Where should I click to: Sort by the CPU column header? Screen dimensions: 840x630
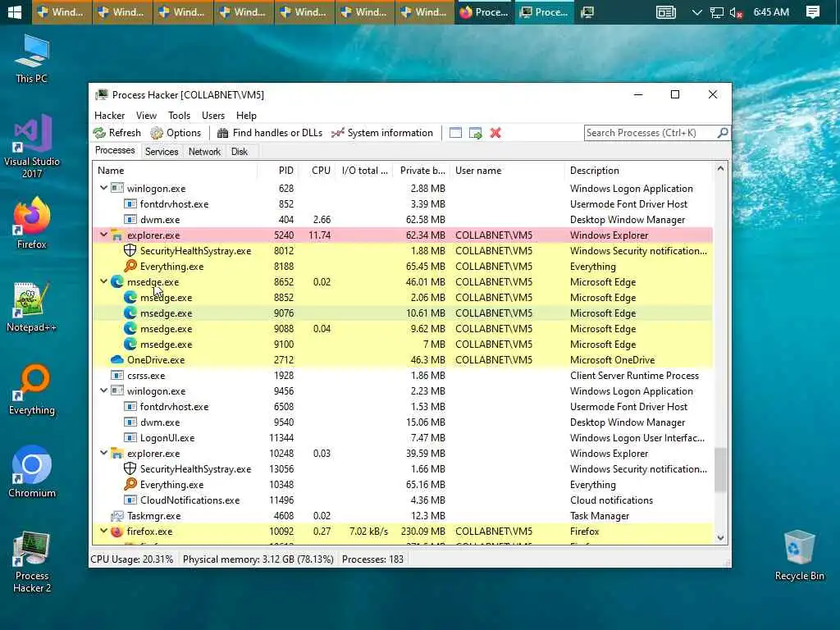tap(318, 171)
